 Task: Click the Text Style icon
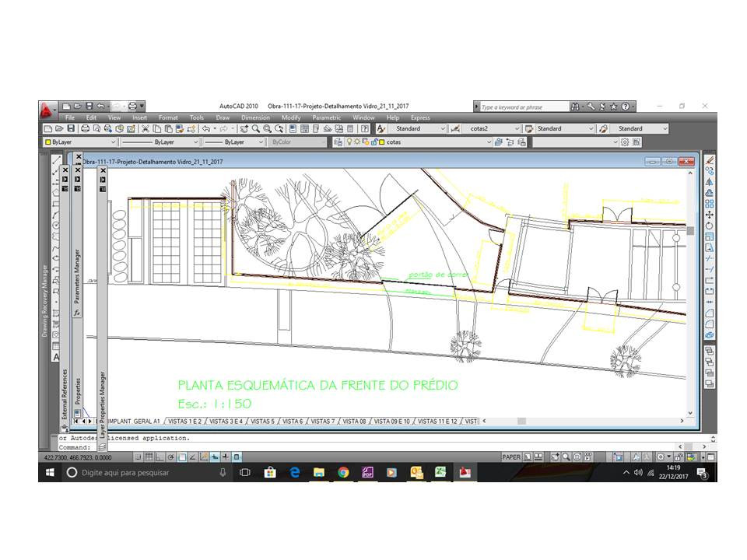tap(381, 128)
